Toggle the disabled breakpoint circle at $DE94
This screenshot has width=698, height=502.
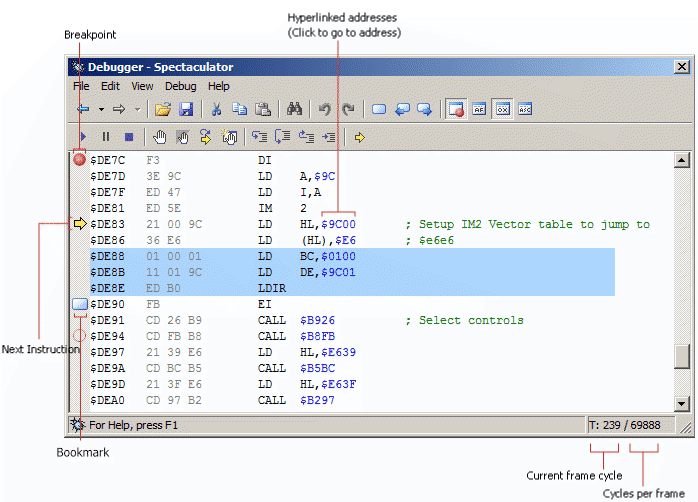coord(79,336)
